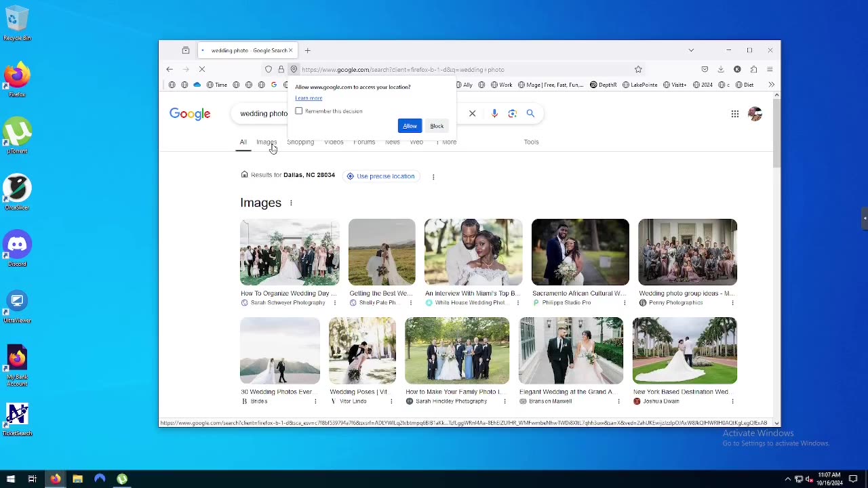Viewport: 868px width, 488px height.
Task: Open the Diet bookmark
Action: [x=745, y=85]
